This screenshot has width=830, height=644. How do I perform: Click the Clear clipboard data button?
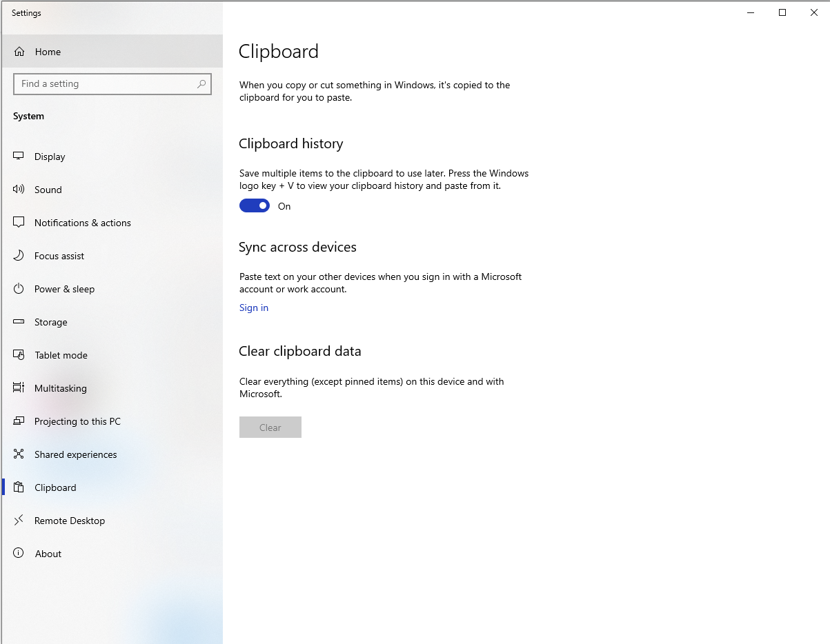click(x=270, y=427)
